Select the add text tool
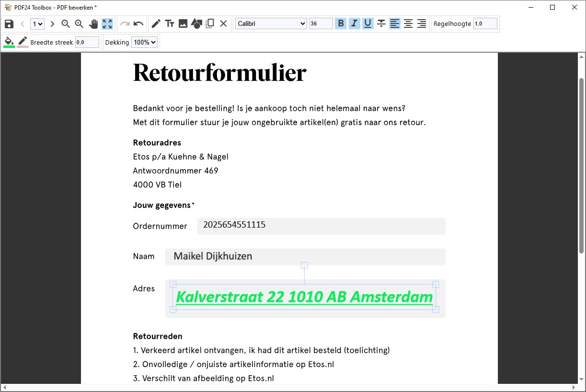586x392 pixels. [x=169, y=23]
